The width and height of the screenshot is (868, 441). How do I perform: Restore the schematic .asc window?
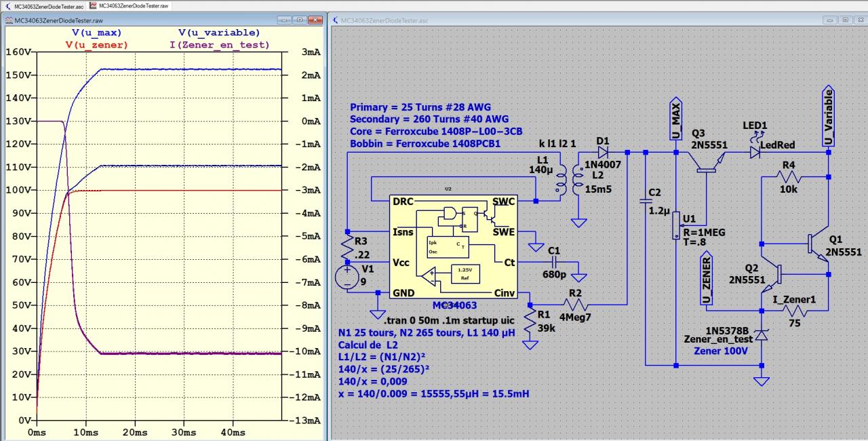844,20
